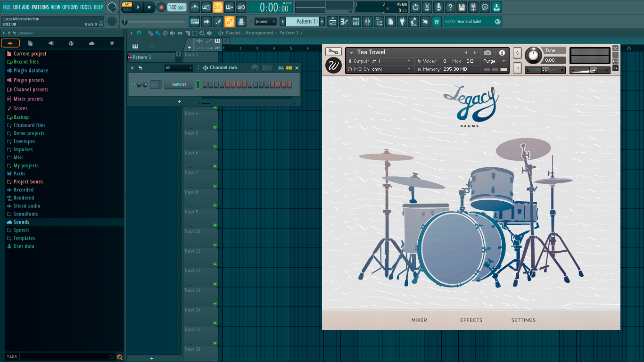Adjust the Kontakt Tune knob

pos(534,55)
